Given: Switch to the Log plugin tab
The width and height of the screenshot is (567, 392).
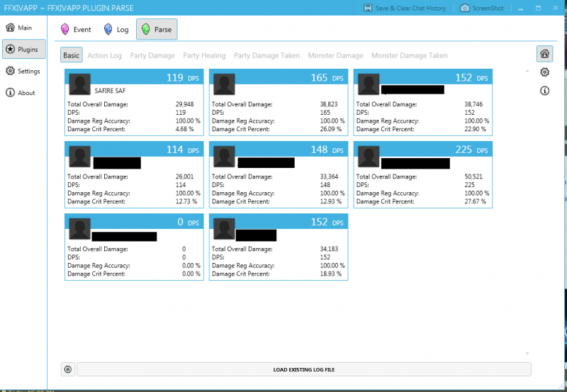Looking at the screenshot, I should (116, 30).
